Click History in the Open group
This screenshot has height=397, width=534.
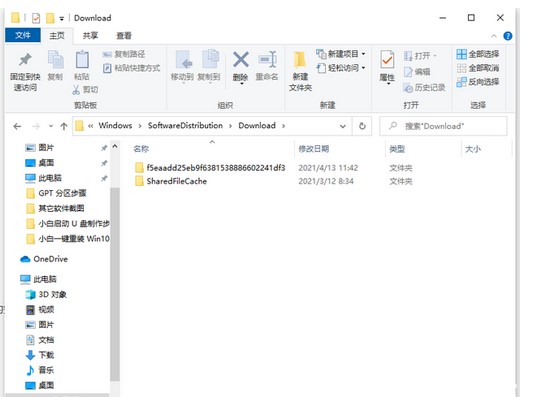[x=424, y=88]
